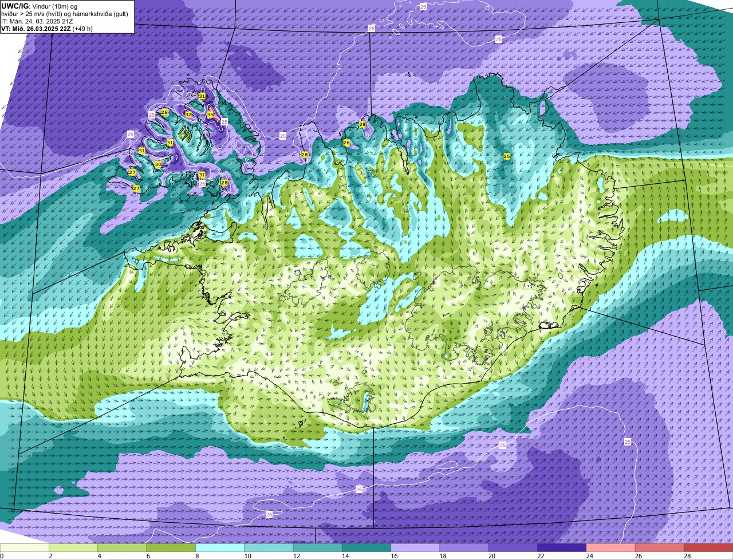Click the legend tick label "2"
Screen dimensions: 733x560
click(50, 556)
